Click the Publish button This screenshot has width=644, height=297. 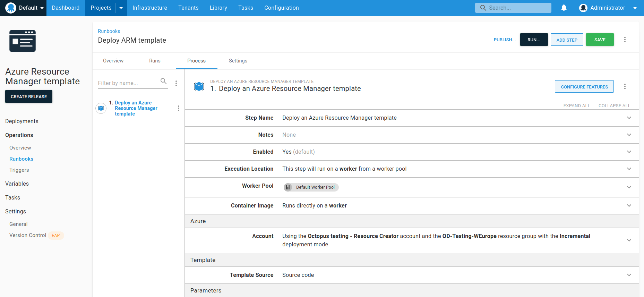505,40
